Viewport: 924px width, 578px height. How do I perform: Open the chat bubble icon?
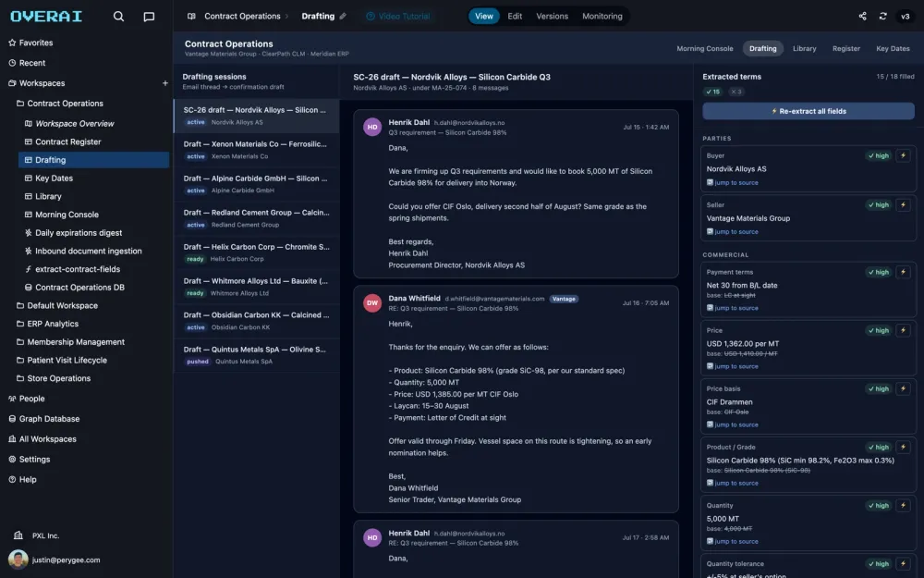point(149,17)
